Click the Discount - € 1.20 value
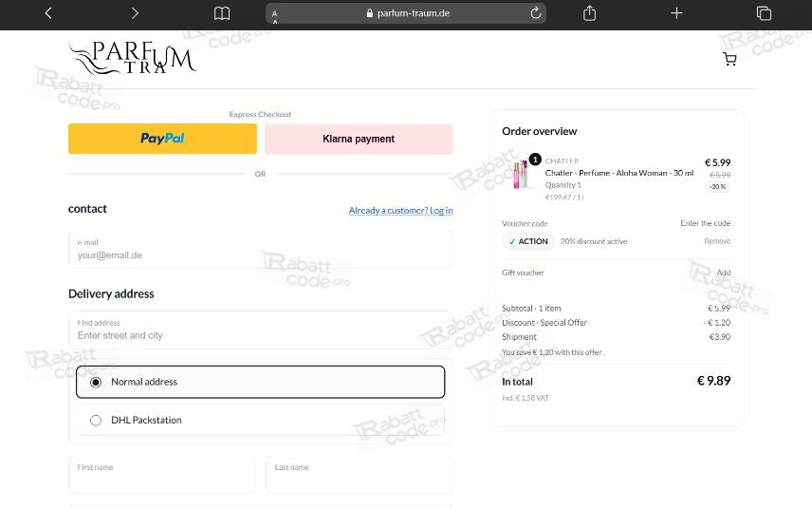Viewport: 812px width, 508px height. click(717, 323)
